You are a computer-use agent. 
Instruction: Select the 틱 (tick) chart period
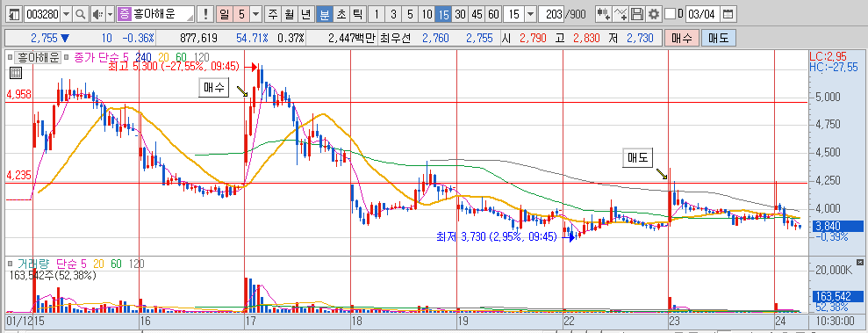click(x=357, y=14)
